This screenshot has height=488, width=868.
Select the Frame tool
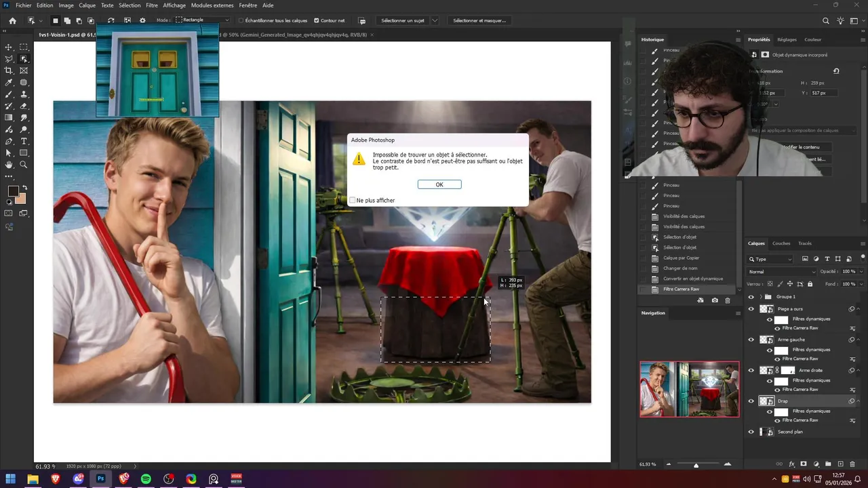click(24, 70)
